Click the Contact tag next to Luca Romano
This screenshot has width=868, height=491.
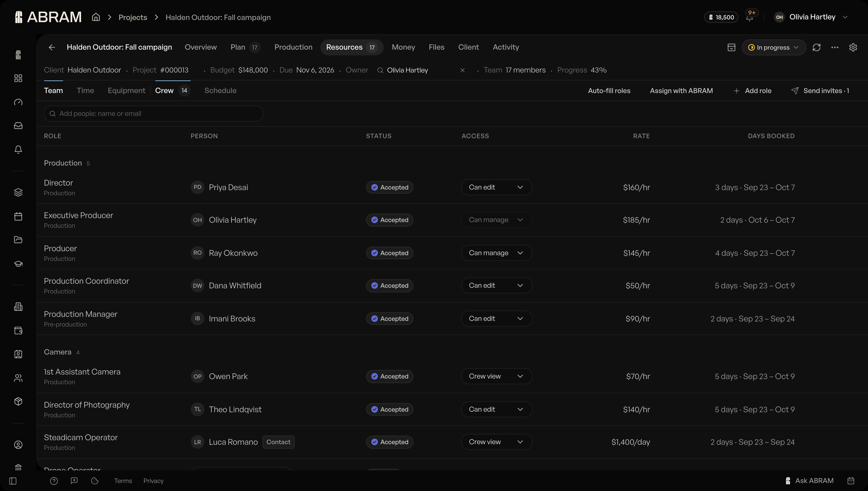[278, 442]
